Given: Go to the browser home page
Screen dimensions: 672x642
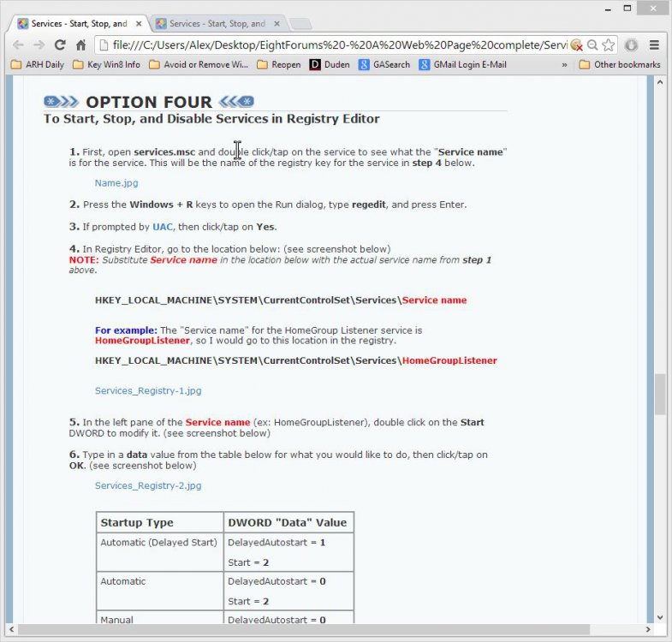Looking at the screenshot, I should pos(80,45).
